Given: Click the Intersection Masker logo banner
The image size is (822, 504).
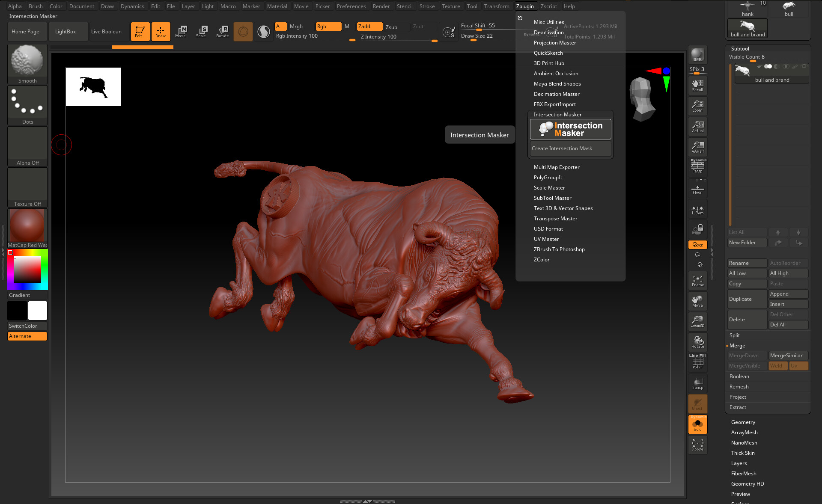Looking at the screenshot, I should tap(570, 129).
